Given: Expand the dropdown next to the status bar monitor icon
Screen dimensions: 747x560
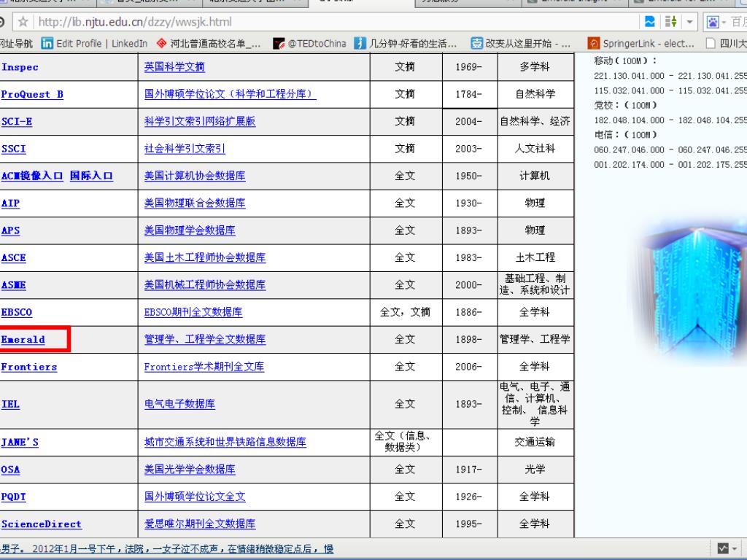Looking at the screenshot, I should [x=735, y=549].
